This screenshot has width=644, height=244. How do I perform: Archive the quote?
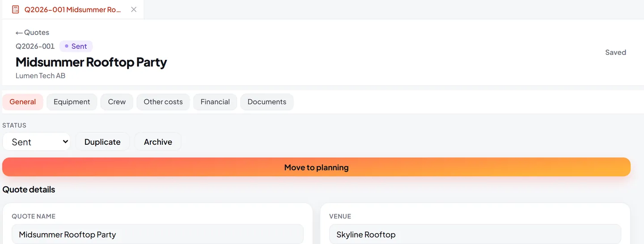coord(158,142)
